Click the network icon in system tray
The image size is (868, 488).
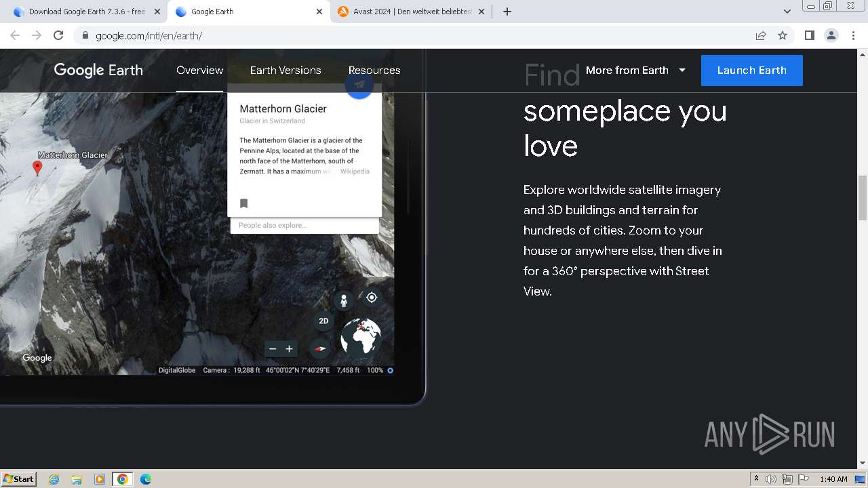787,479
